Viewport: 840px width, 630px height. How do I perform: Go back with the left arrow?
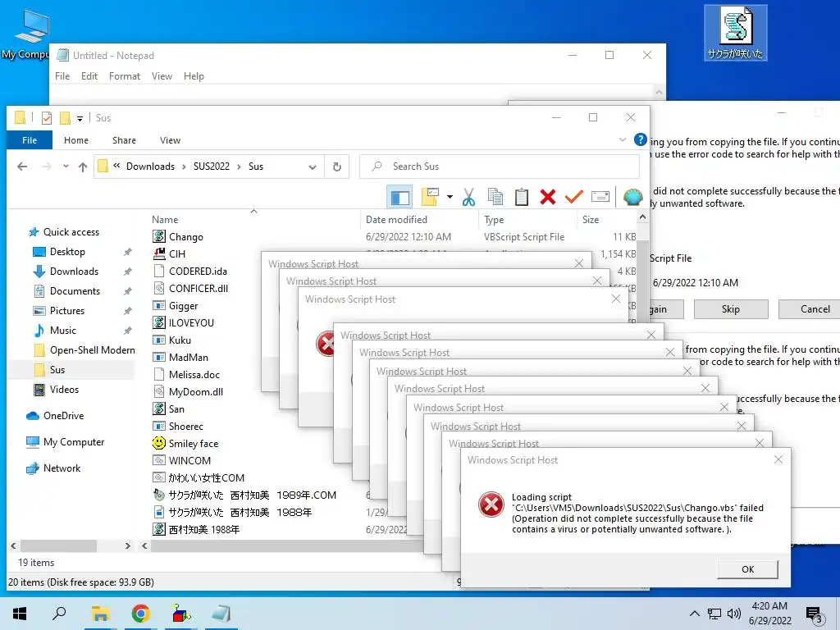pyautogui.click(x=22, y=167)
